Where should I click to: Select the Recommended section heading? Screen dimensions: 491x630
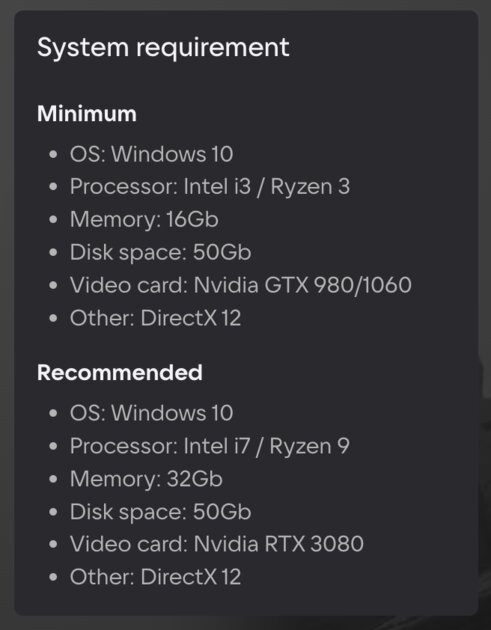(120, 373)
